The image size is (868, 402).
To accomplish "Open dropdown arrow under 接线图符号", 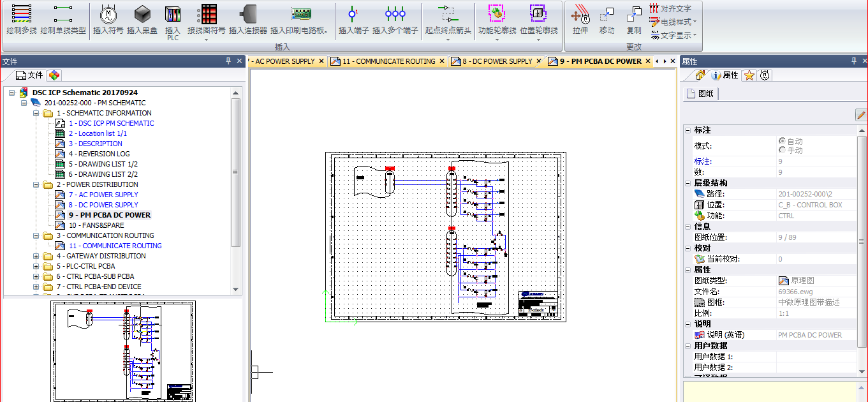I will [207, 40].
